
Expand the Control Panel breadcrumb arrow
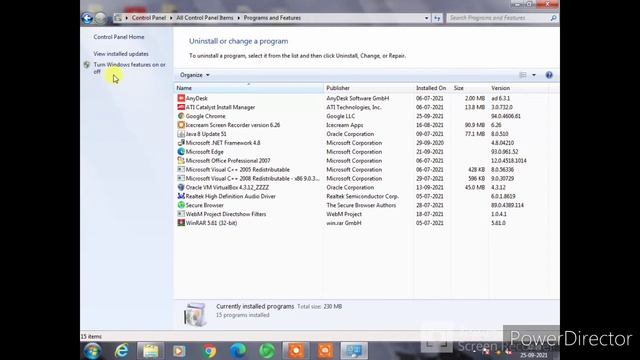171,18
